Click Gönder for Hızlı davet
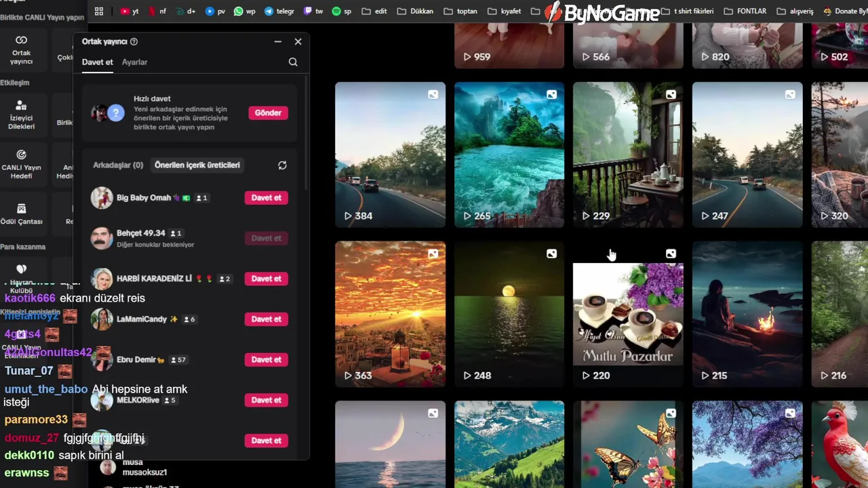Viewport: 868px width, 488px height. point(268,113)
